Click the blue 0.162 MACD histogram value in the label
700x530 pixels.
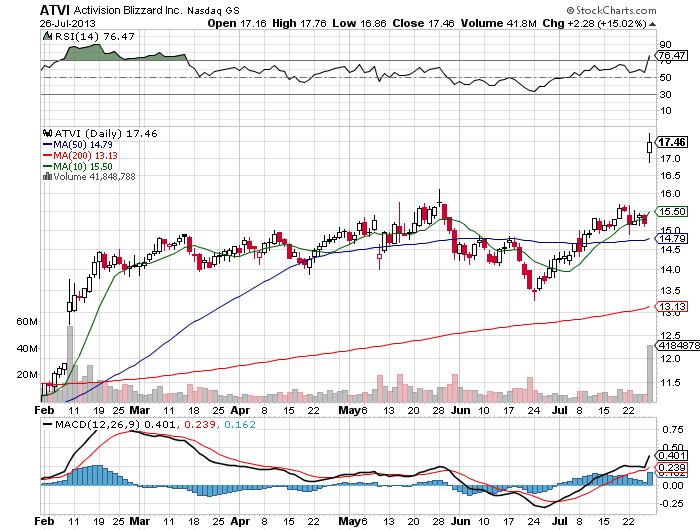pyautogui.click(x=240, y=424)
